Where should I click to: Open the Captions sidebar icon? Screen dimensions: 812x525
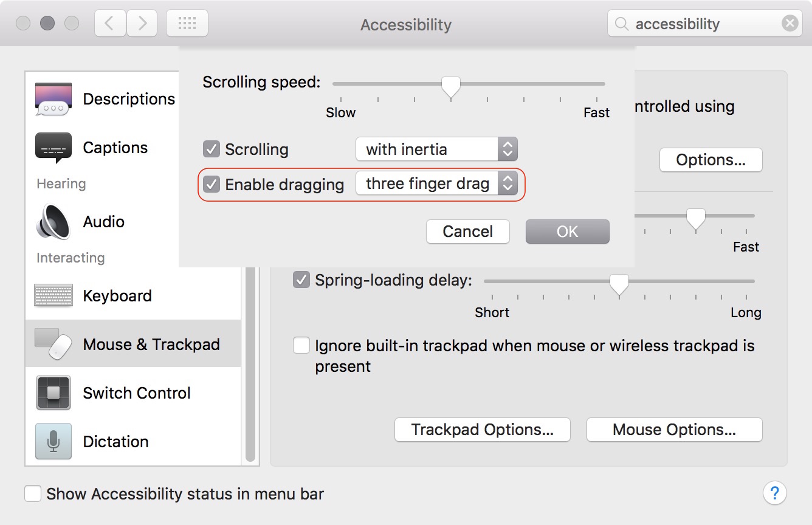pyautogui.click(x=53, y=148)
